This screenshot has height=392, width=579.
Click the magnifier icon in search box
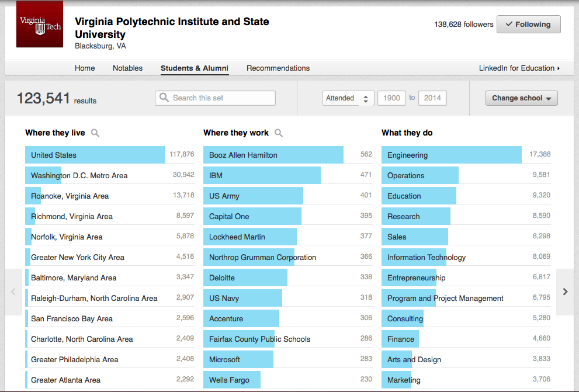click(164, 98)
